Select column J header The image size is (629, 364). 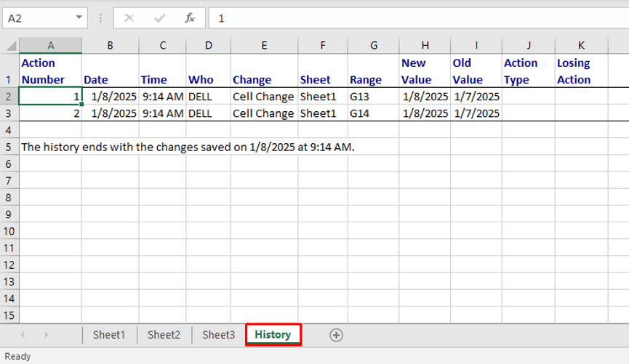[x=529, y=46]
